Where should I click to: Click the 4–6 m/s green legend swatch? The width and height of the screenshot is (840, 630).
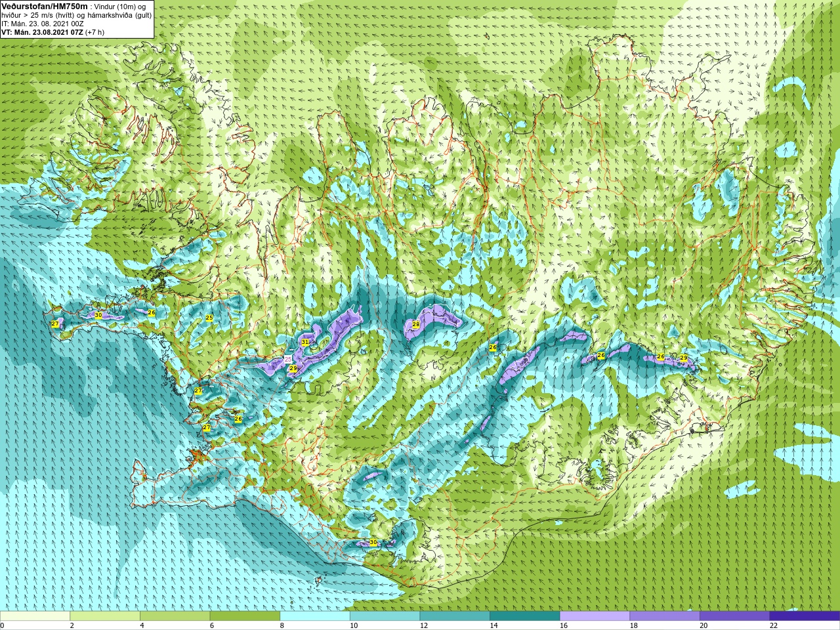tap(175, 616)
